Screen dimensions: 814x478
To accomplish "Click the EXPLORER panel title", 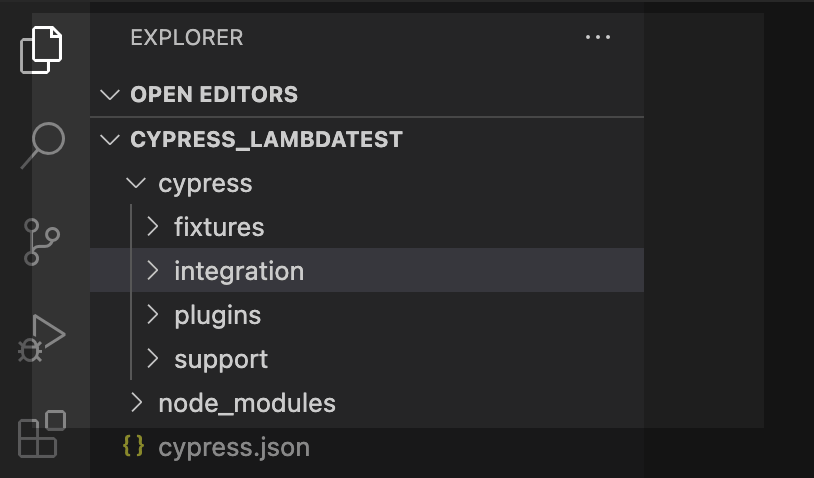I will click(186, 38).
